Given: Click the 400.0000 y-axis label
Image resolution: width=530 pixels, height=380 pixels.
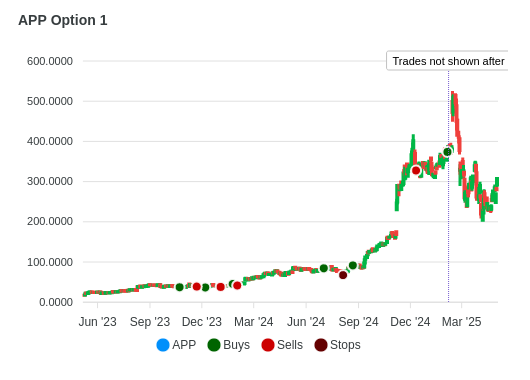Looking at the screenshot, I should (x=50, y=141).
